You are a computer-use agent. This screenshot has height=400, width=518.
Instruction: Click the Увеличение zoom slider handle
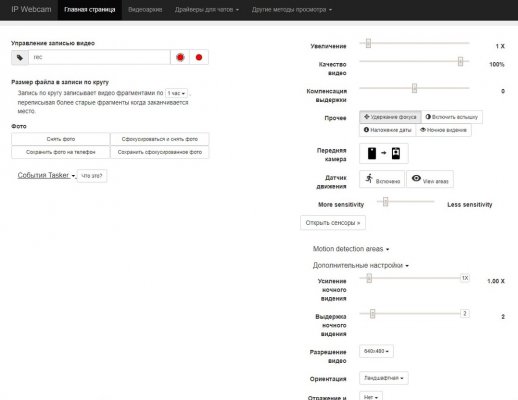[x=368, y=43]
